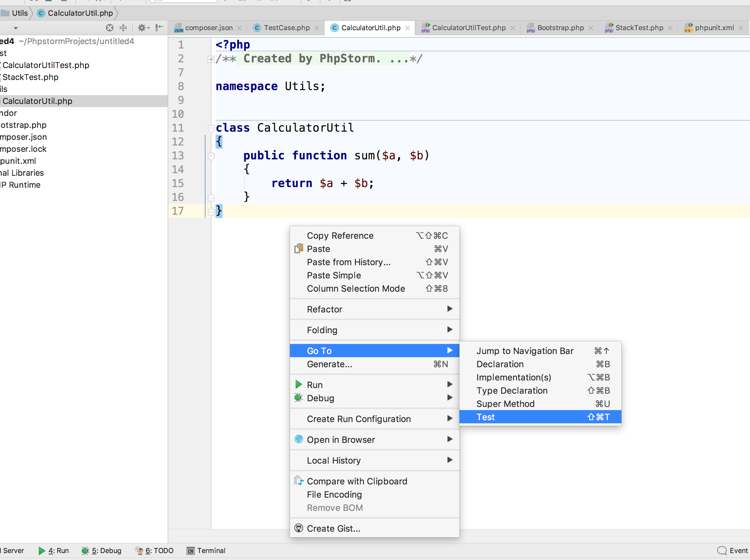The image size is (750, 560).
Task: Open the Event Log
Action: [x=733, y=551]
